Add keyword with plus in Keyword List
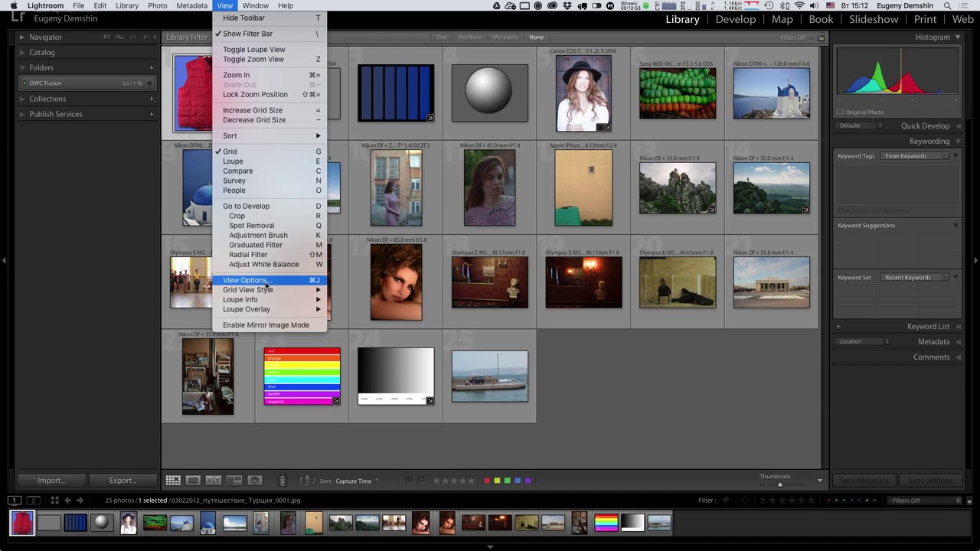Image resolution: width=980 pixels, height=551 pixels. point(838,326)
